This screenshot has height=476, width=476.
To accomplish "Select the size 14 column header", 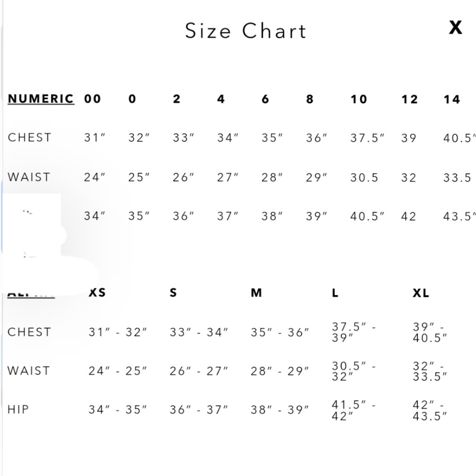I will point(451,99).
